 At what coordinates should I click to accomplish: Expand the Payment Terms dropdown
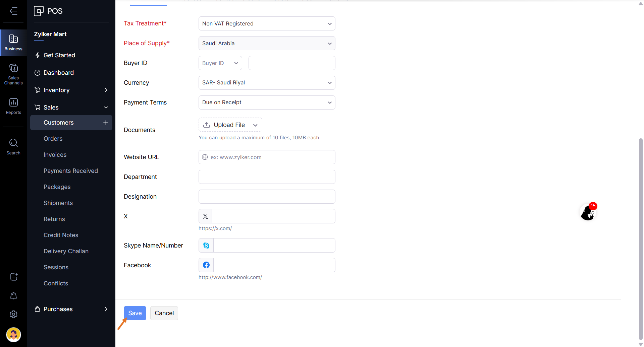(x=267, y=102)
